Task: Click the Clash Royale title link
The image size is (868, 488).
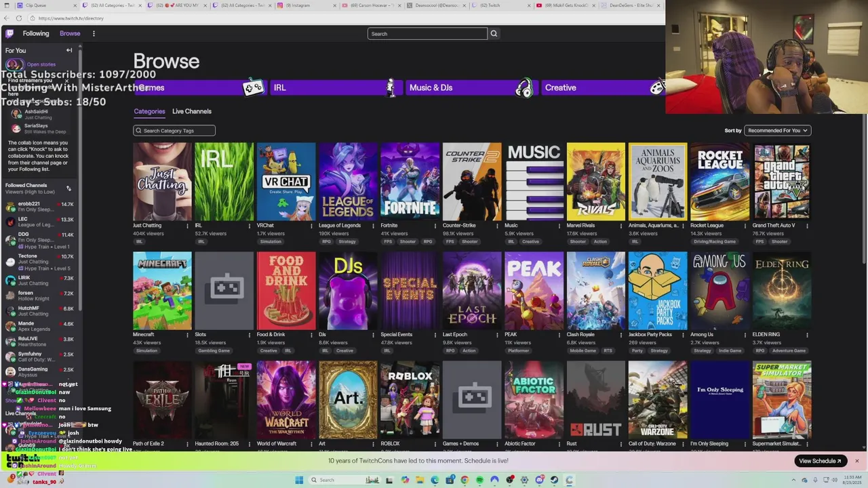Action: (x=582, y=334)
